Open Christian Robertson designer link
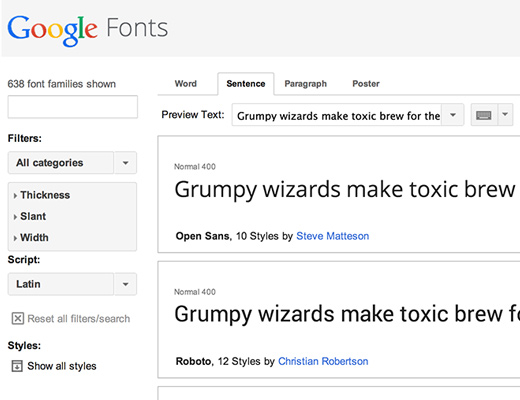Image resolution: width=520 pixels, height=400 pixels. [x=323, y=361]
